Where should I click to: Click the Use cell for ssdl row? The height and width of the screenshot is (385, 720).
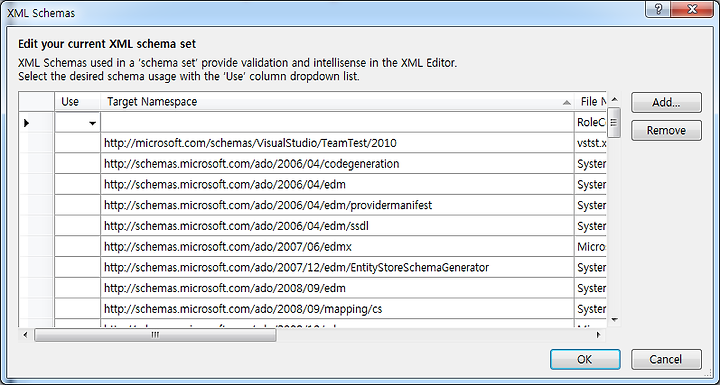point(78,226)
